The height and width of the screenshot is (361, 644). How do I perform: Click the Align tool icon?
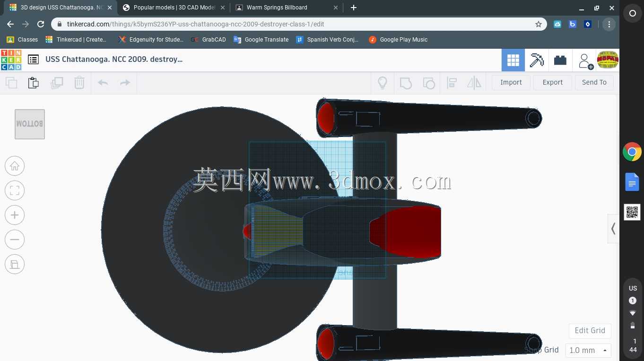tap(452, 83)
